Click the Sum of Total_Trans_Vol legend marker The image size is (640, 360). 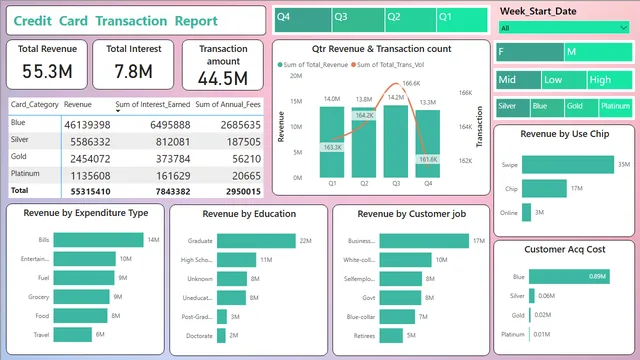pyautogui.click(x=353, y=64)
